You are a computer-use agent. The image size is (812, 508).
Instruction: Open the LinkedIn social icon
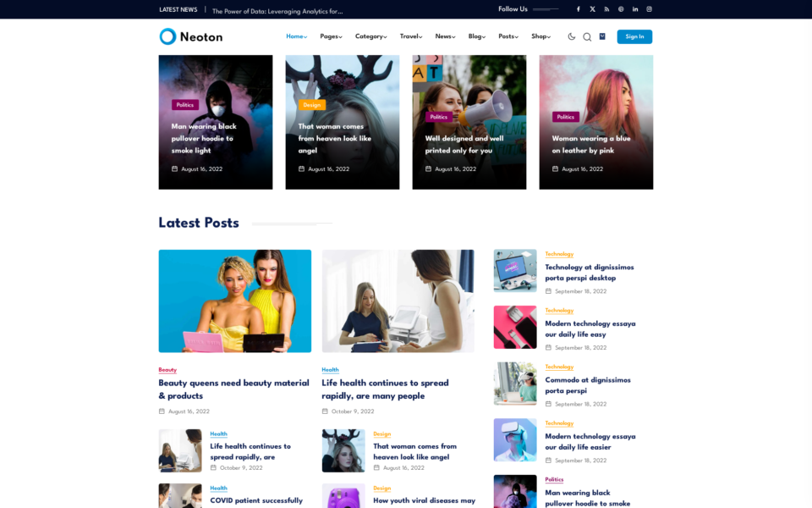[635, 9]
